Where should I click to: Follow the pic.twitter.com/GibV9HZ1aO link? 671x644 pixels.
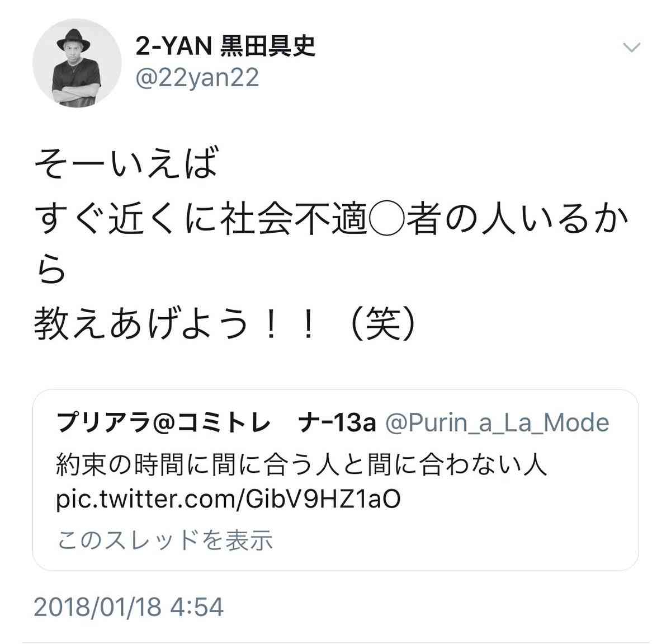[x=228, y=499]
